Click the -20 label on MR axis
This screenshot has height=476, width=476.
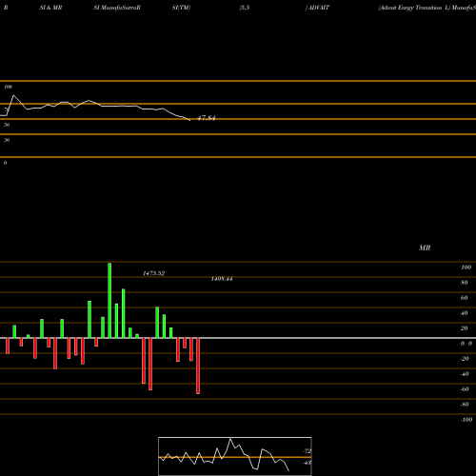[465, 359]
